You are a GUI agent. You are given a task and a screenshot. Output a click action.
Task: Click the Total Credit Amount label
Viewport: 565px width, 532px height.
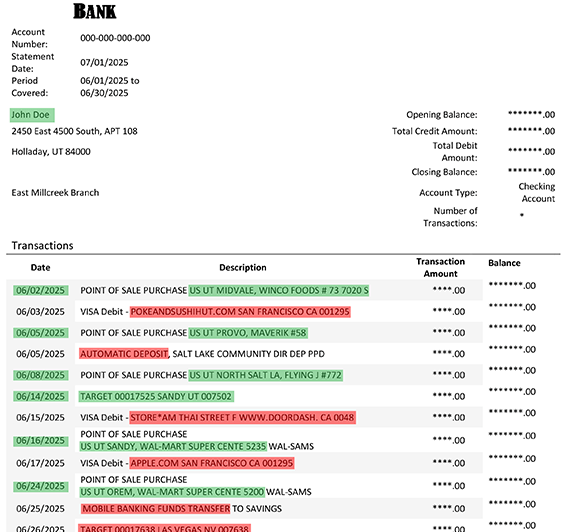(435, 131)
